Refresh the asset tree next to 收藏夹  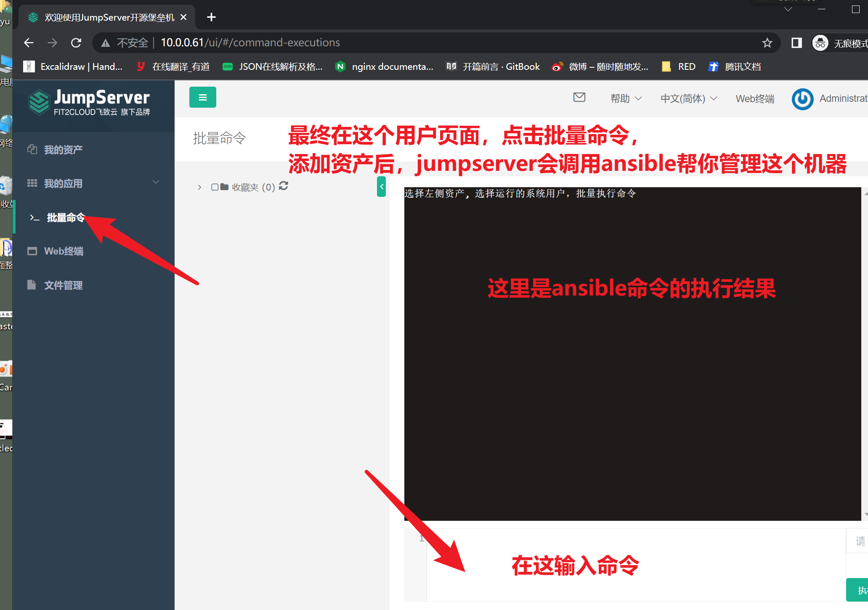click(284, 186)
